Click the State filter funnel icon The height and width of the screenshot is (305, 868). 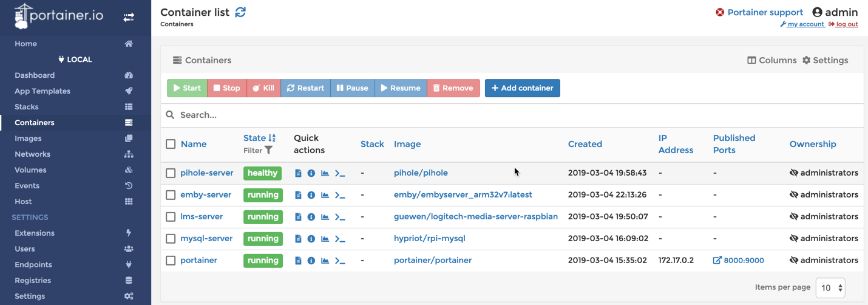(x=268, y=150)
